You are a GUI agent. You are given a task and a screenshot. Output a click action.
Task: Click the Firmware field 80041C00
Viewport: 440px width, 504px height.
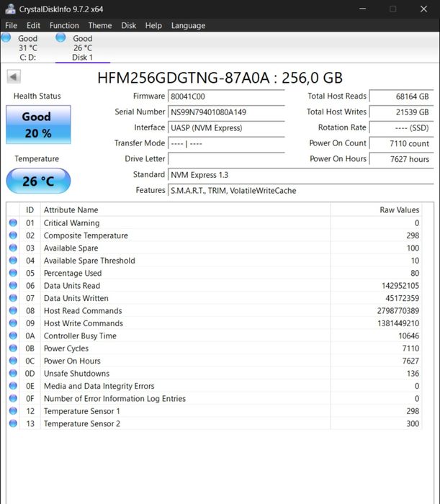226,96
